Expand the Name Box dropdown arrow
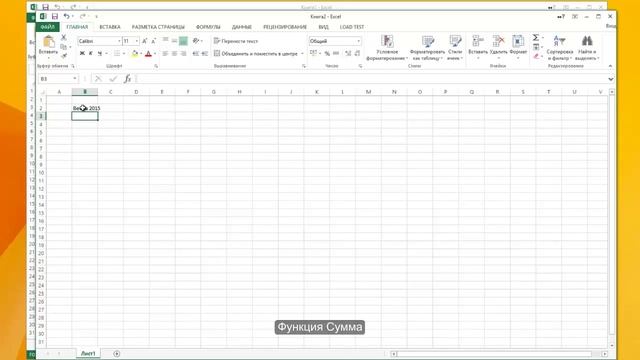Screen dimensions: 640x360 point(75,78)
